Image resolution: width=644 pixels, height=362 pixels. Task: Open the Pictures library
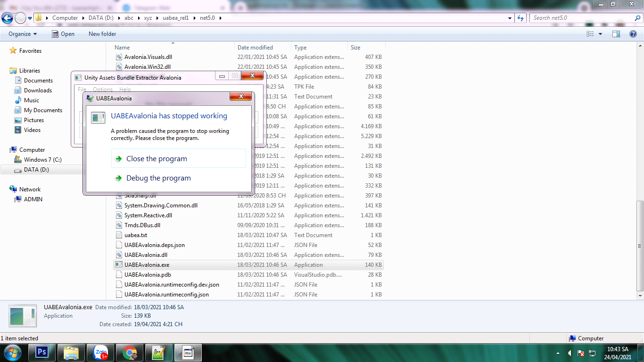coord(34,120)
